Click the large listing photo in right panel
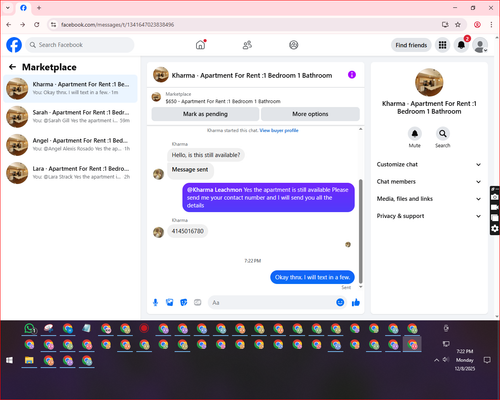 pyautogui.click(x=429, y=82)
